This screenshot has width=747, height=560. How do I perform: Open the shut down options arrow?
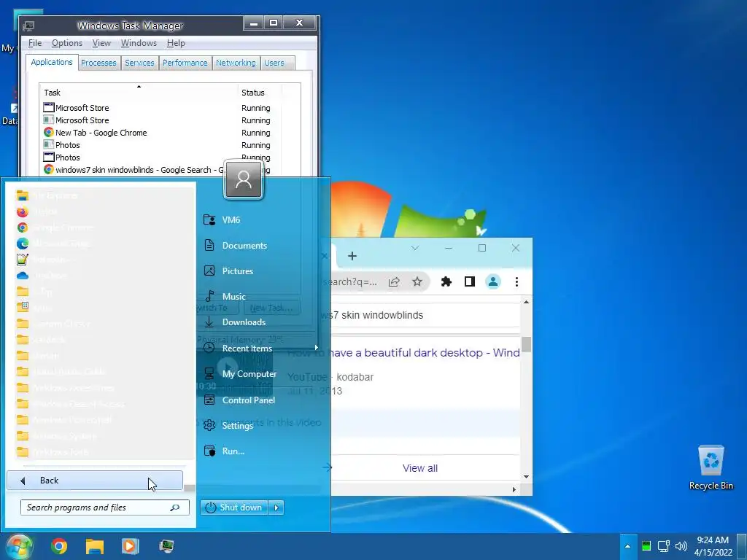[276, 507]
